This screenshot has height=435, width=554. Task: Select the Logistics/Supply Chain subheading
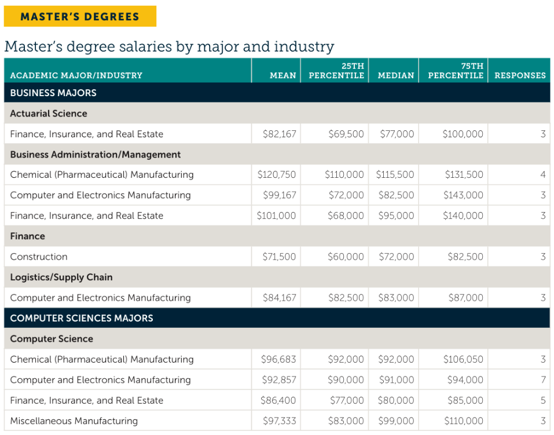point(61,277)
